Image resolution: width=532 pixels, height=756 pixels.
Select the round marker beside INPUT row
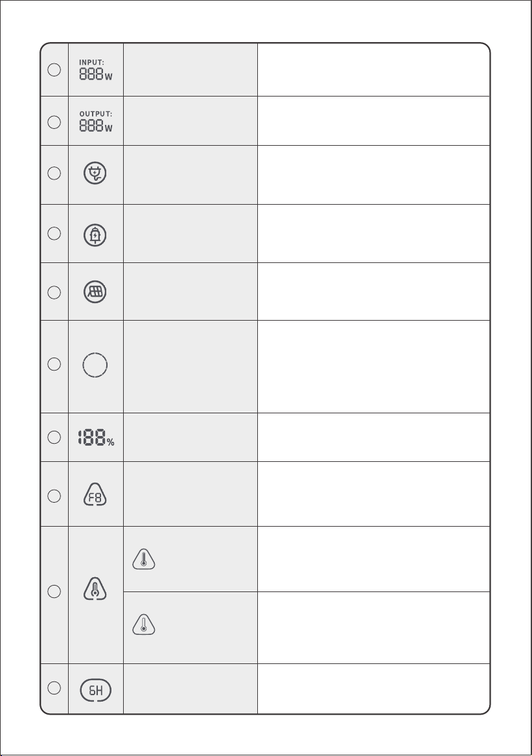pos(54,69)
